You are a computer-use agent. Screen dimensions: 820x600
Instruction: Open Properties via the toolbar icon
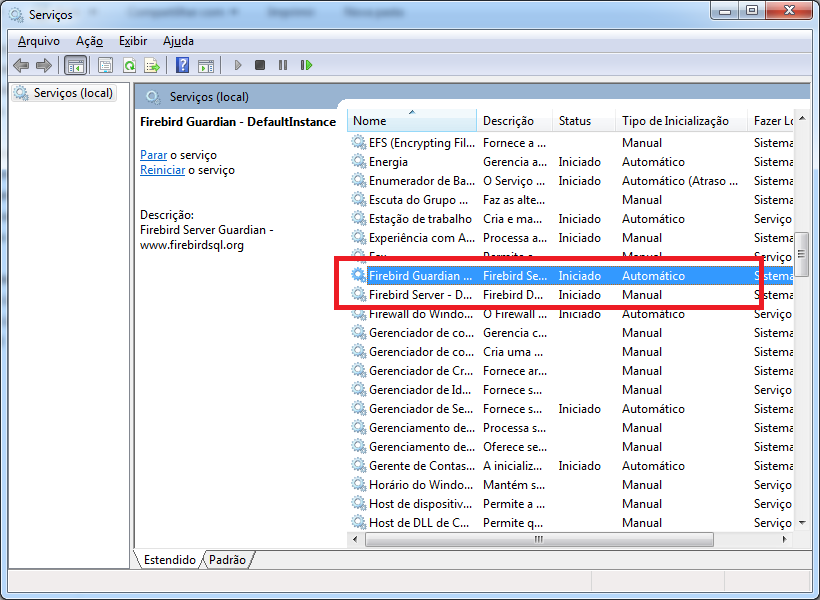tap(105, 65)
